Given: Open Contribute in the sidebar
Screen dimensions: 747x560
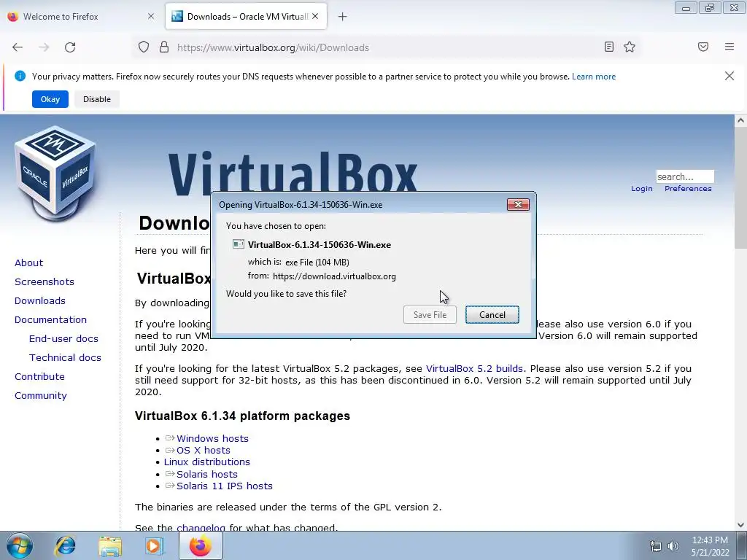Looking at the screenshot, I should pos(39,377).
